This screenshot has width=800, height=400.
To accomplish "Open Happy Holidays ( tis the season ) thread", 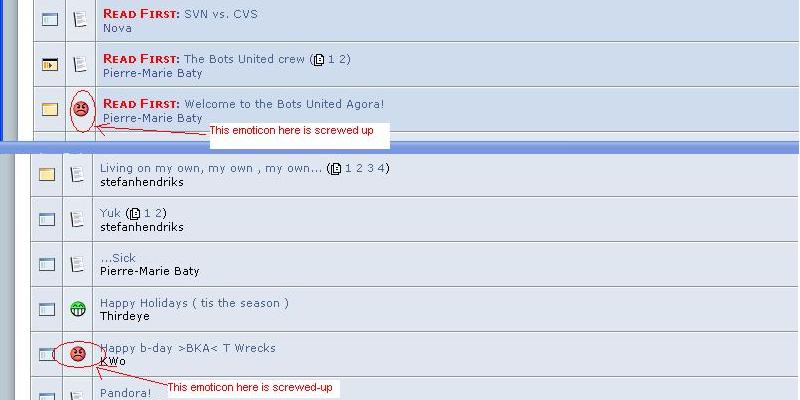I will click(x=194, y=303).
